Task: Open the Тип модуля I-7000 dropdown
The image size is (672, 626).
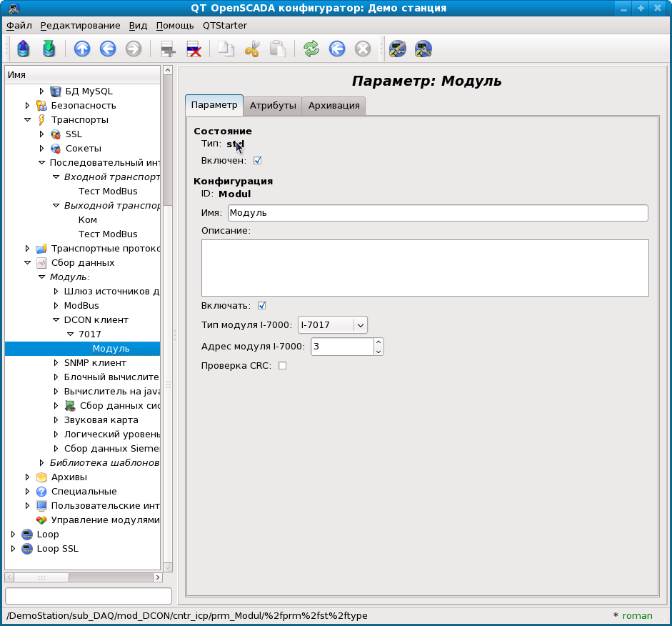Action: pyautogui.click(x=333, y=325)
